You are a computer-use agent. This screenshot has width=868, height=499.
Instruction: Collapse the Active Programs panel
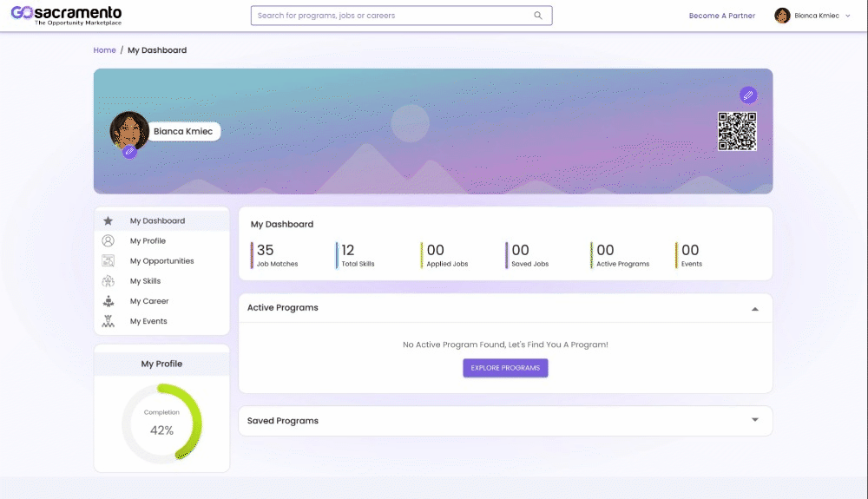pos(754,309)
